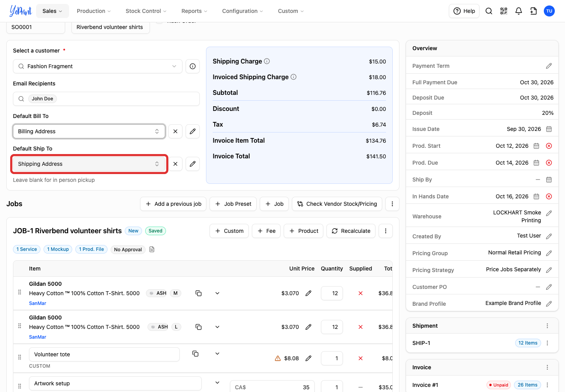Toggle Supplied for Volunteer tote item
Image resolution: width=565 pixels, height=392 pixels.
pos(361,358)
